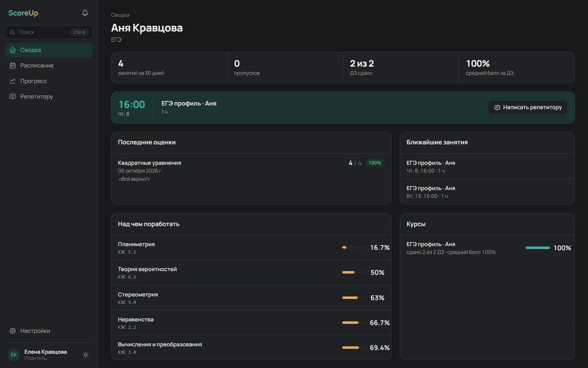This screenshot has height=368, width=588.
Task: Select the Квадратные уравнения grade entry
Action: [x=251, y=171]
